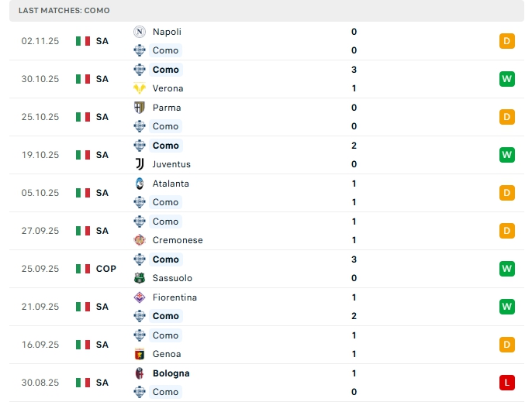Click the Verona club crest icon
The width and height of the screenshot is (532, 402).
[140, 88]
